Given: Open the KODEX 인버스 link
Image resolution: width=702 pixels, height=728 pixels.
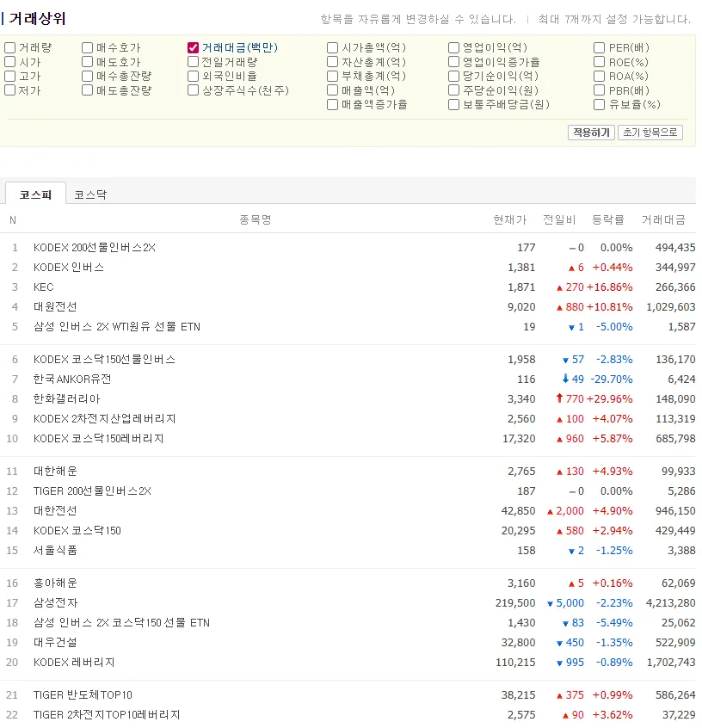Looking at the screenshot, I should coord(69,268).
